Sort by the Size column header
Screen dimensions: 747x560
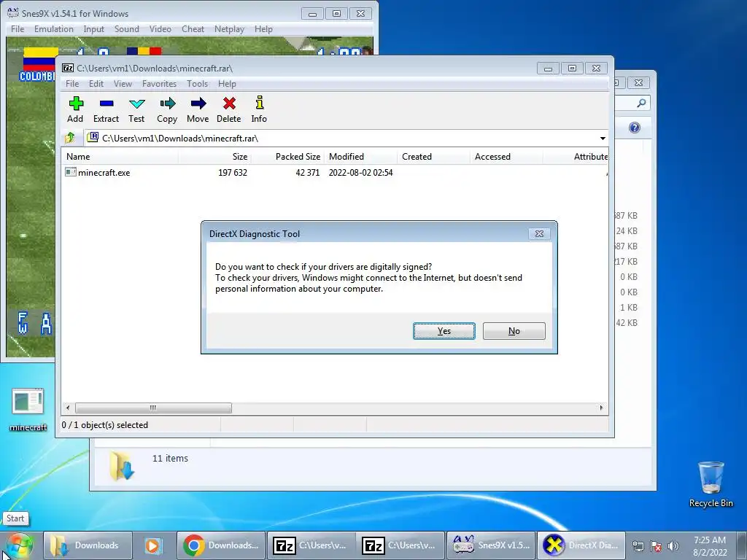pyautogui.click(x=215, y=157)
